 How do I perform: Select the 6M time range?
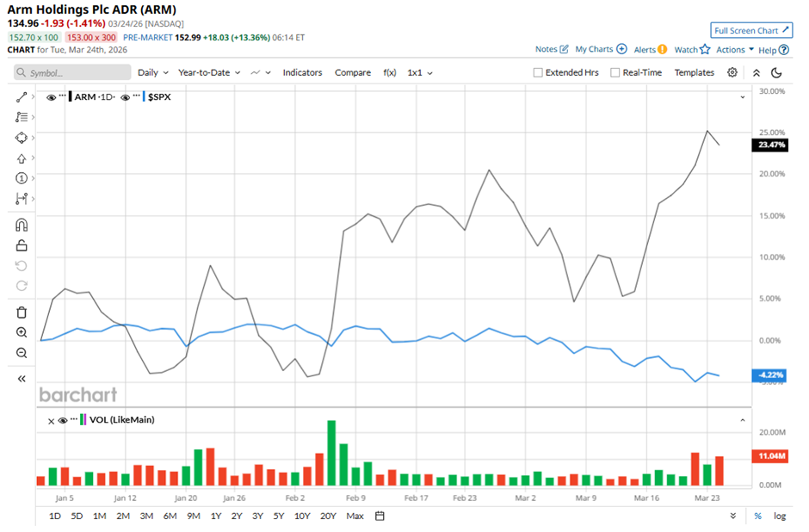coord(170,516)
